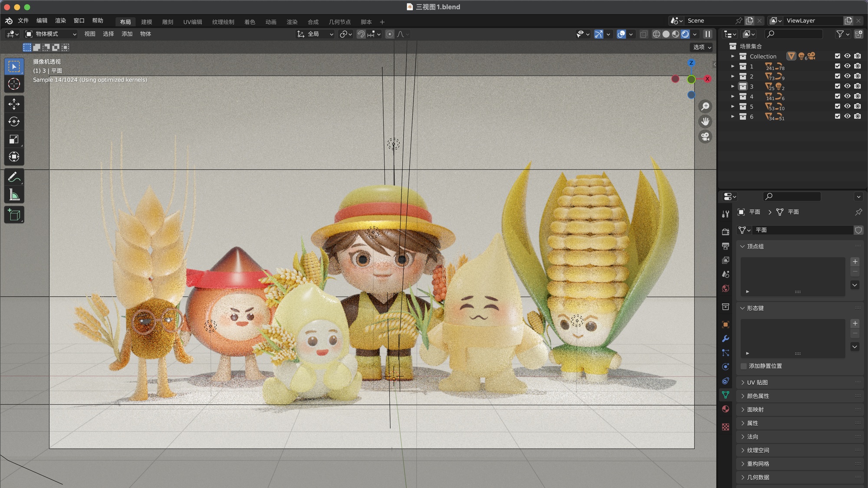Click the Blender logo menu
The height and width of the screenshot is (488, 868).
pos(9,21)
